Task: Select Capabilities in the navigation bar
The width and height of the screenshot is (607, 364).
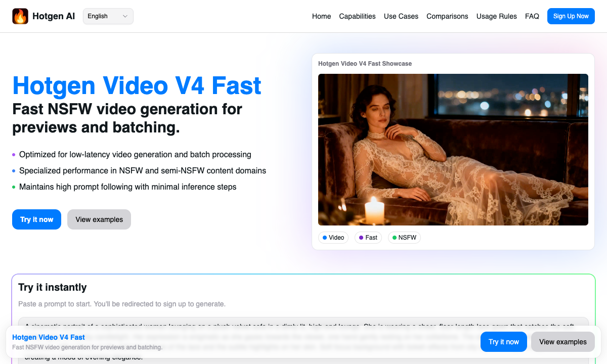Action: pos(357,16)
